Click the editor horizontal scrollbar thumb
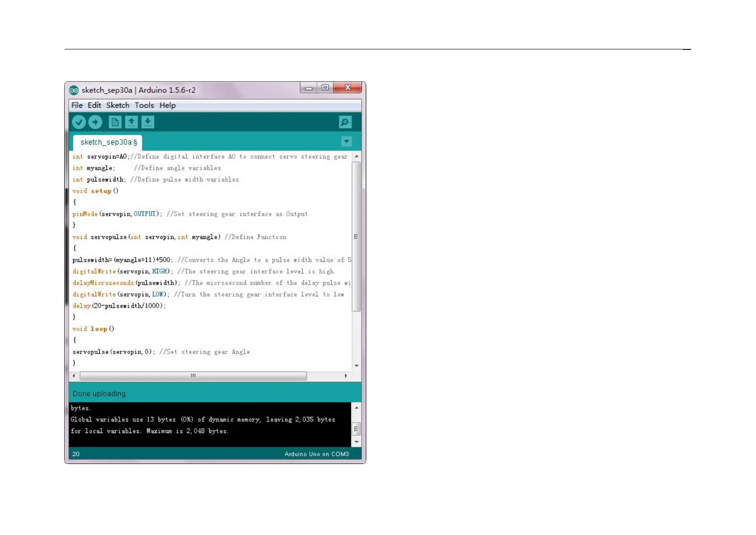This screenshot has height=535, width=756. tap(193, 376)
